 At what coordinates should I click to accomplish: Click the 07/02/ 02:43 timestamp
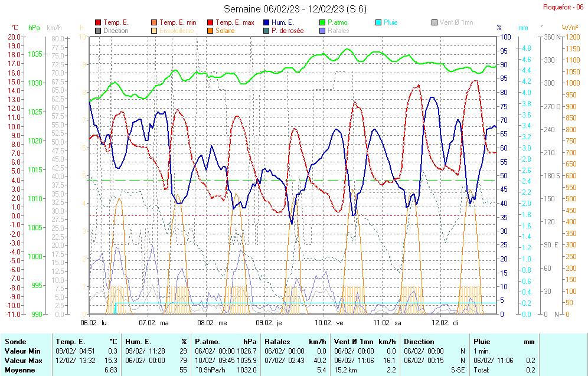[x=285, y=360]
